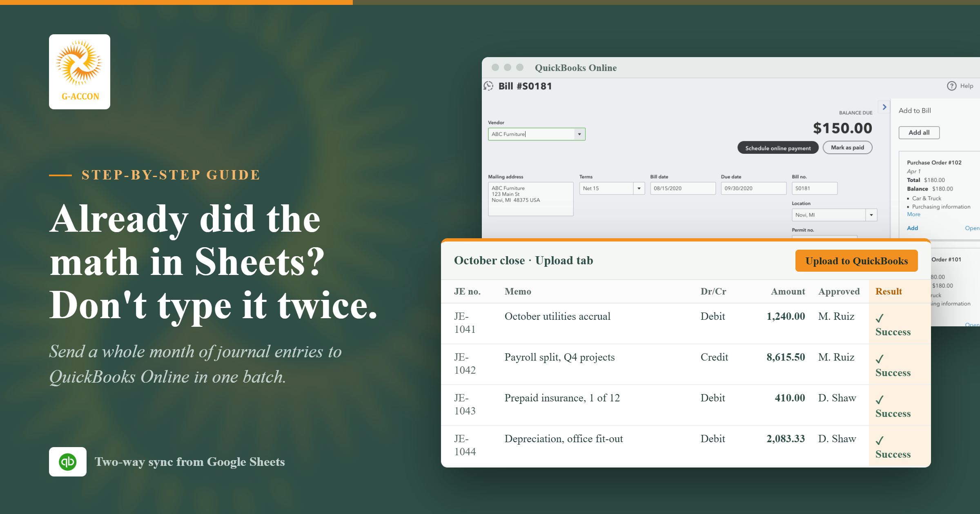Click the Amount column header

tap(788, 291)
